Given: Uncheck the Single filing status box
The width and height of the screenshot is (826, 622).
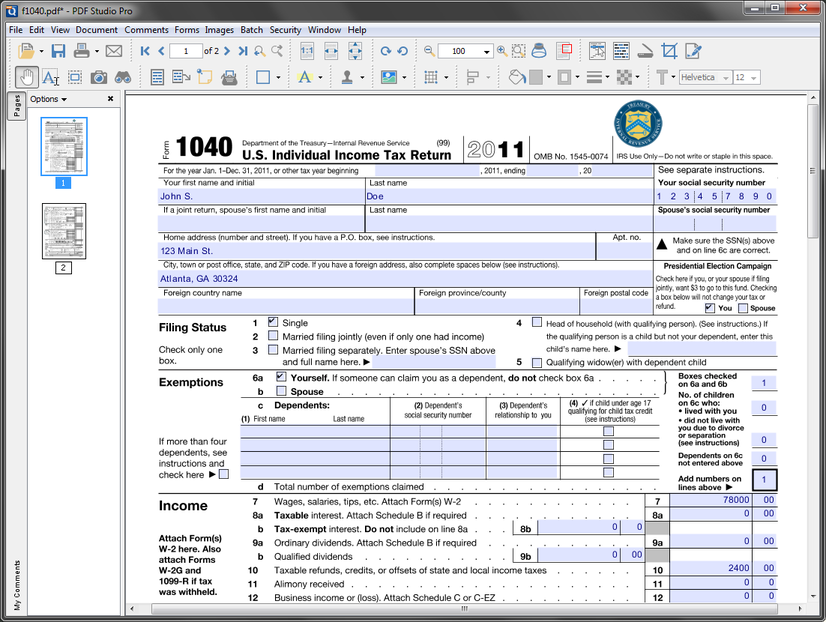Looking at the screenshot, I should coord(273,322).
